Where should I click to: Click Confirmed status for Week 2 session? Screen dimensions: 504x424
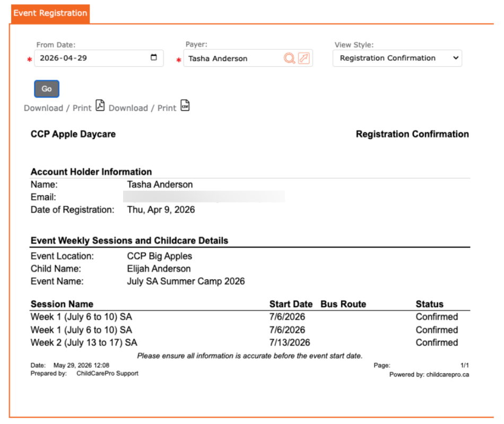[437, 343]
